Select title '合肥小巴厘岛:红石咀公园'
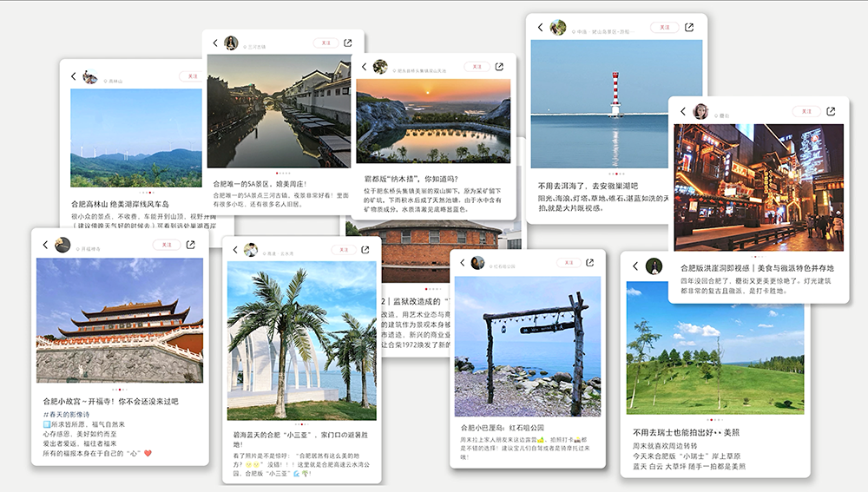The height and width of the screenshot is (492, 868). [x=503, y=428]
